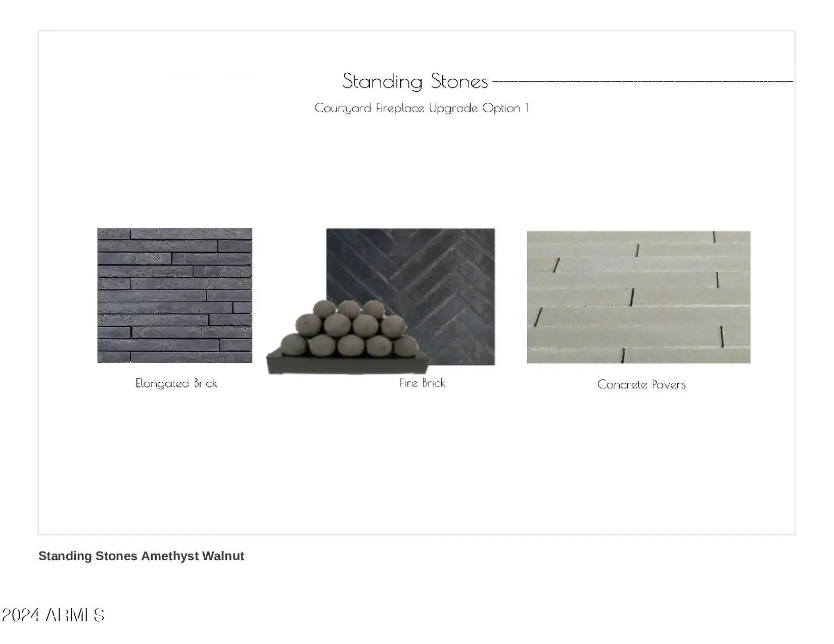
Task: Click the Elongated Brick texture swatch
Action: pos(174,295)
